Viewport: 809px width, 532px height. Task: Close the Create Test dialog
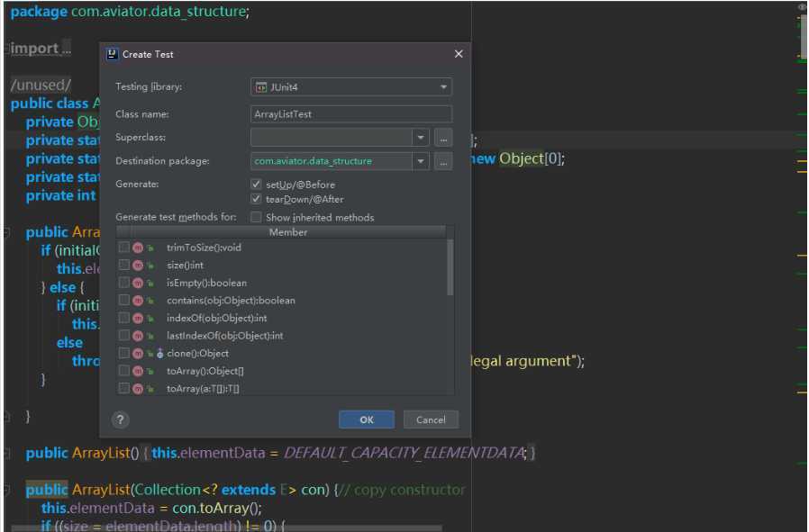[x=459, y=54]
